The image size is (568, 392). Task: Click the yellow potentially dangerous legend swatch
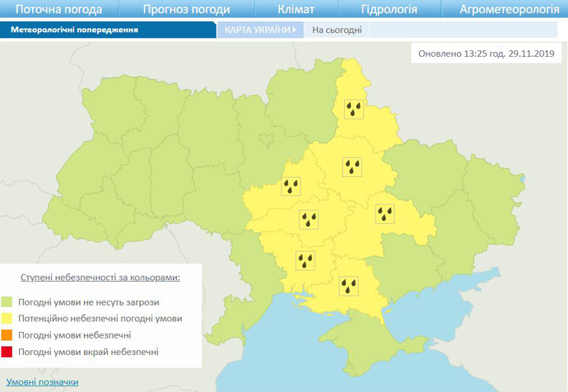pyautogui.click(x=7, y=319)
